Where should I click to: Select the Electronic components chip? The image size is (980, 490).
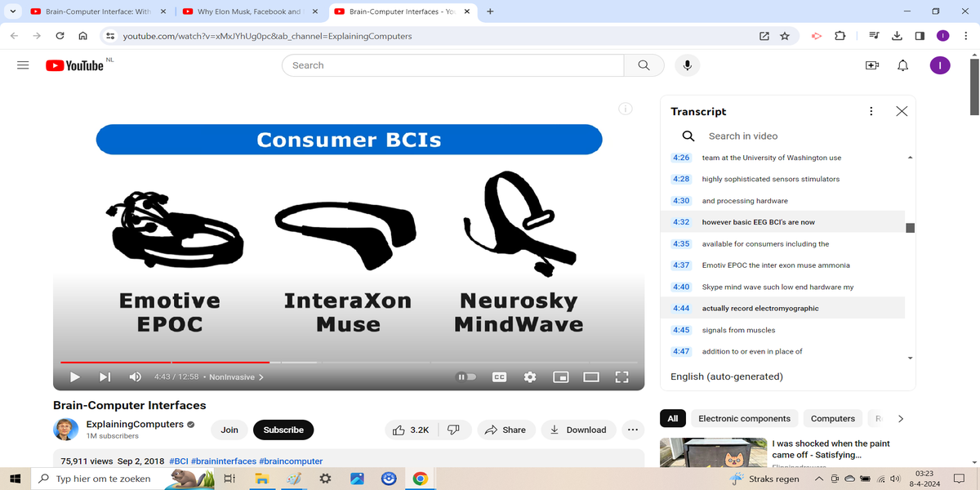[x=744, y=418]
